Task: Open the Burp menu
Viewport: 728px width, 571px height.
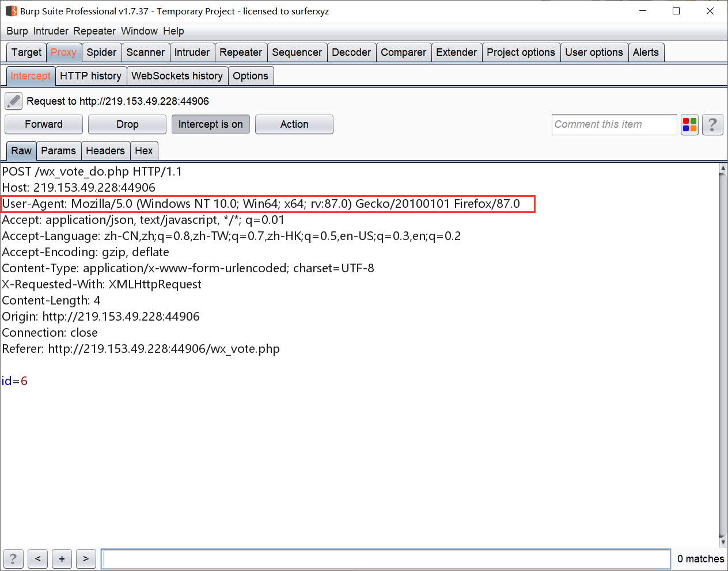Action: 17,31
